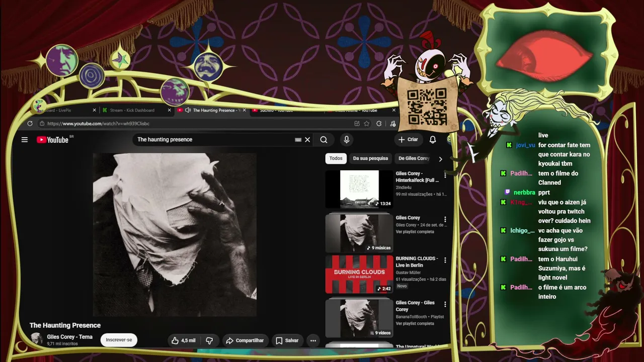Open Ver playlist completa under BananaTollBooth
This screenshot has width=644, height=362.
pyautogui.click(x=415, y=323)
